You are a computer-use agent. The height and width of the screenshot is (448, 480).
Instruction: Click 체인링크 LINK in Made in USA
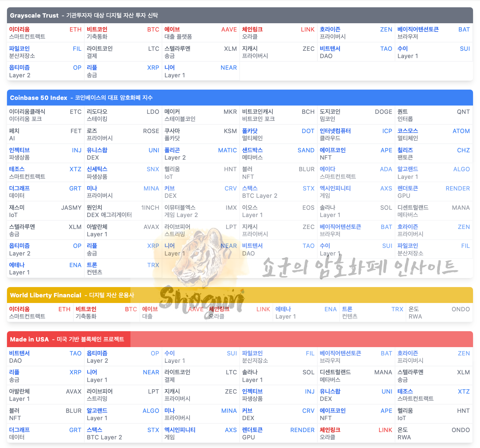pyautogui.click(x=356, y=433)
